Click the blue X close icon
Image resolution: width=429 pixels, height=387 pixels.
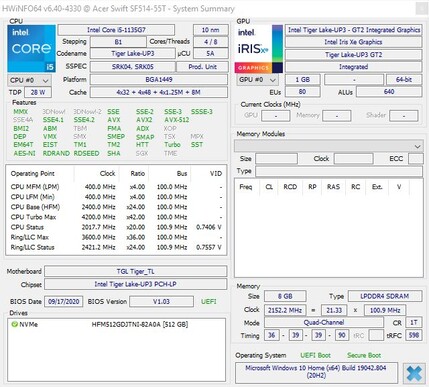414,373
